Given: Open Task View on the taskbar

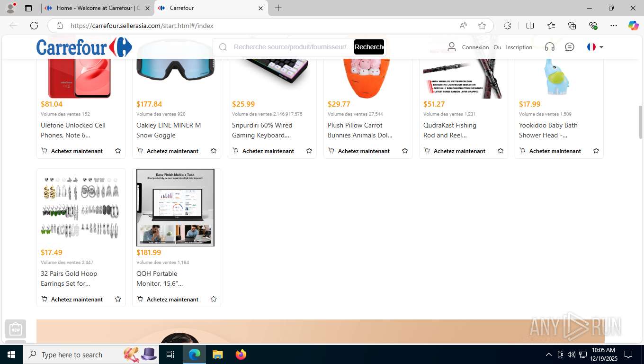Looking at the screenshot, I should [x=170, y=355].
